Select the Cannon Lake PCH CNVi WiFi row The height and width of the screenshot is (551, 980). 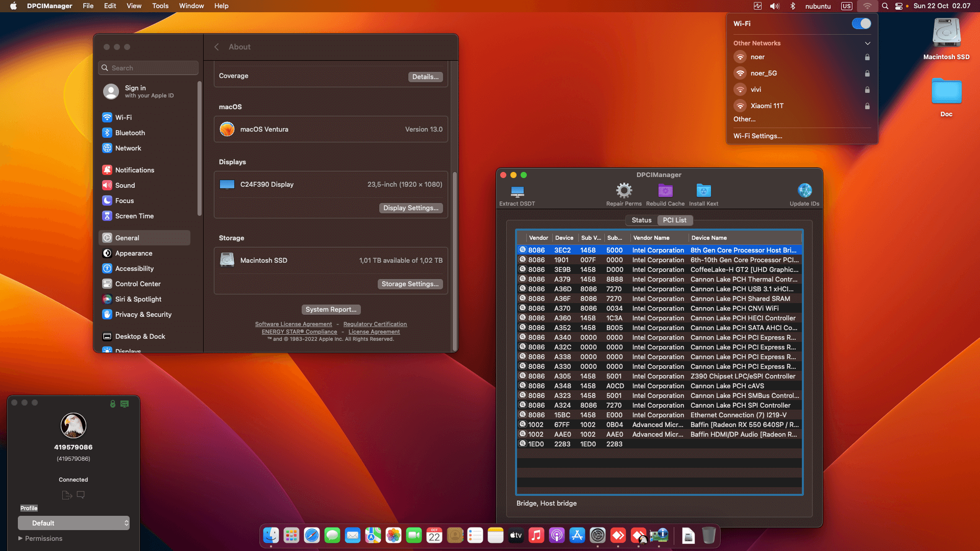659,308
